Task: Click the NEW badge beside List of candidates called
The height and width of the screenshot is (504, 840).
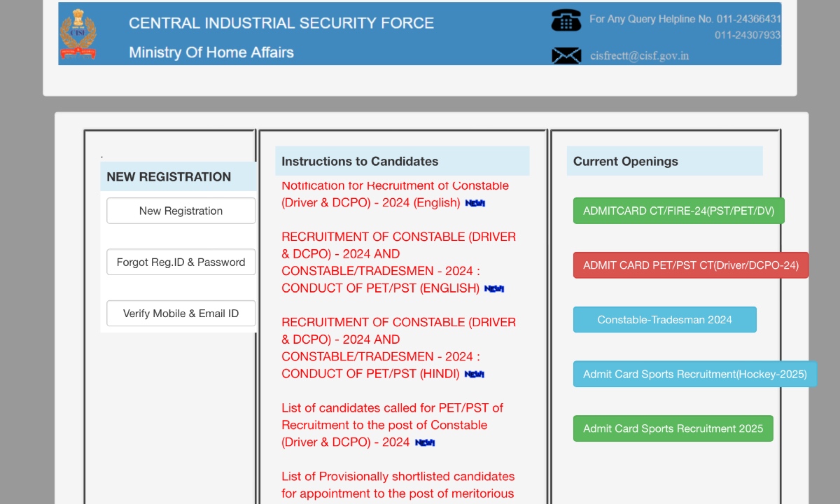Action: click(x=425, y=442)
